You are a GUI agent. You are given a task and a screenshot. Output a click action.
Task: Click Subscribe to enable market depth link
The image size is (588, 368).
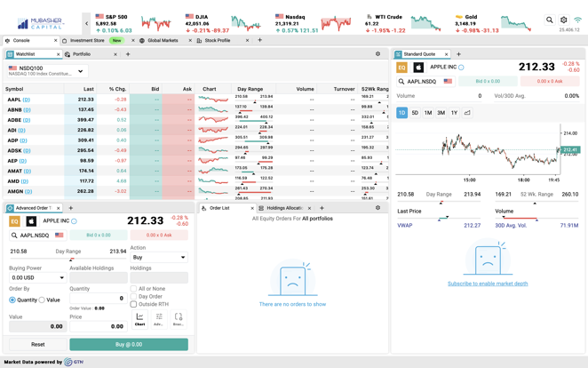click(488, 284)
